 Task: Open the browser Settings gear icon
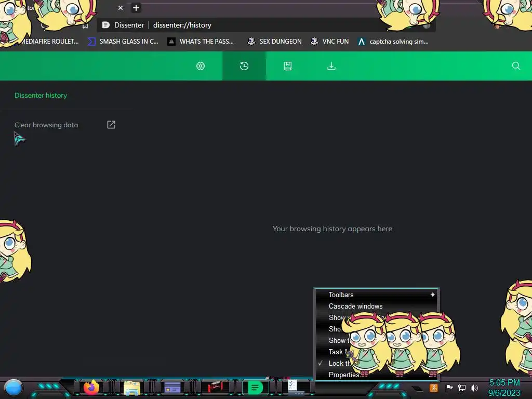[x=201, y=66]
